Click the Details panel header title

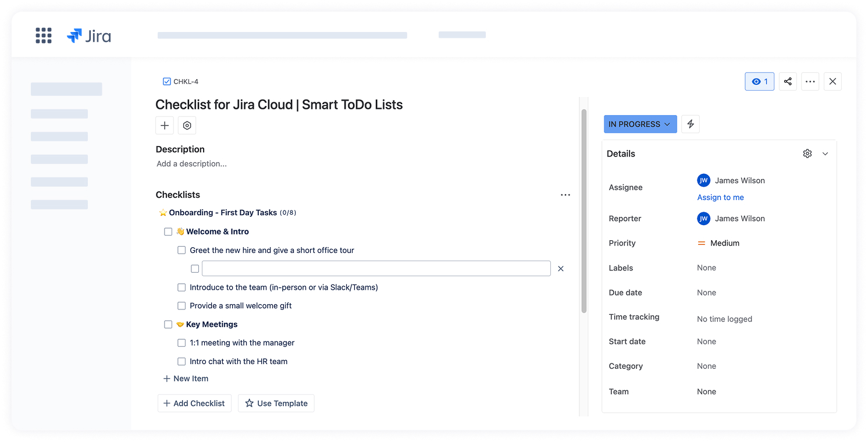621,154
